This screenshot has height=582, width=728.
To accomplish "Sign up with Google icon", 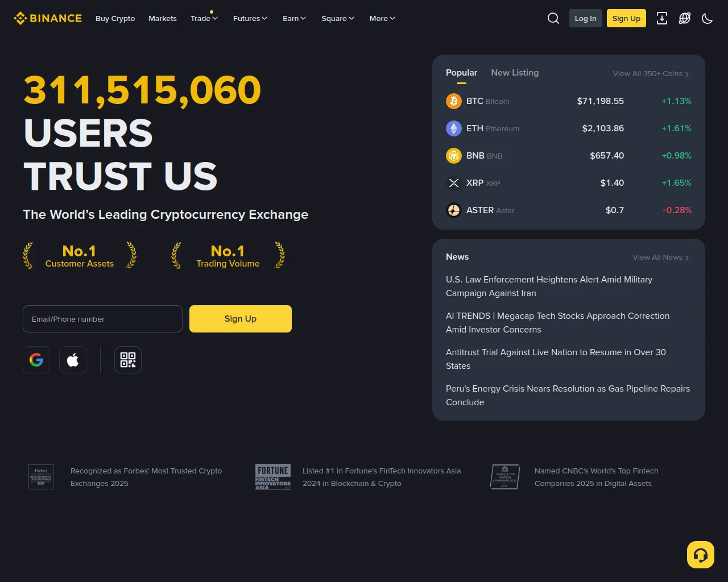I will 36,360.
